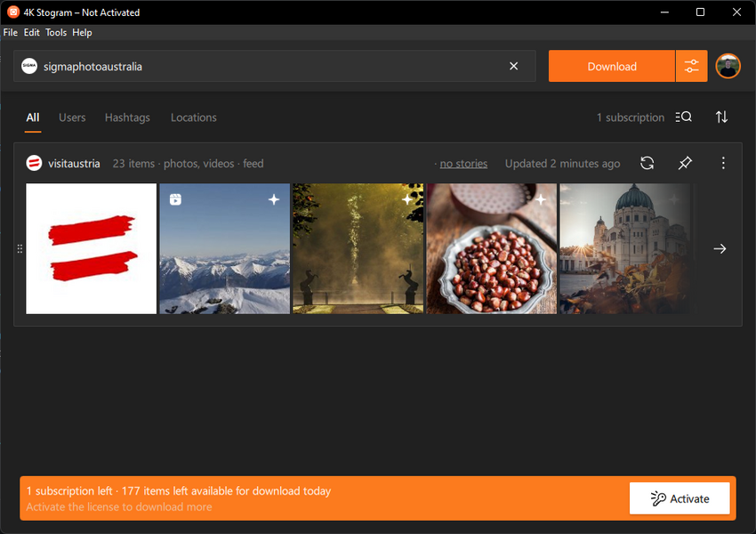
Task: Open visitaustria three-dot options menu
Action: pyautogui.click(x=723, y=163)
